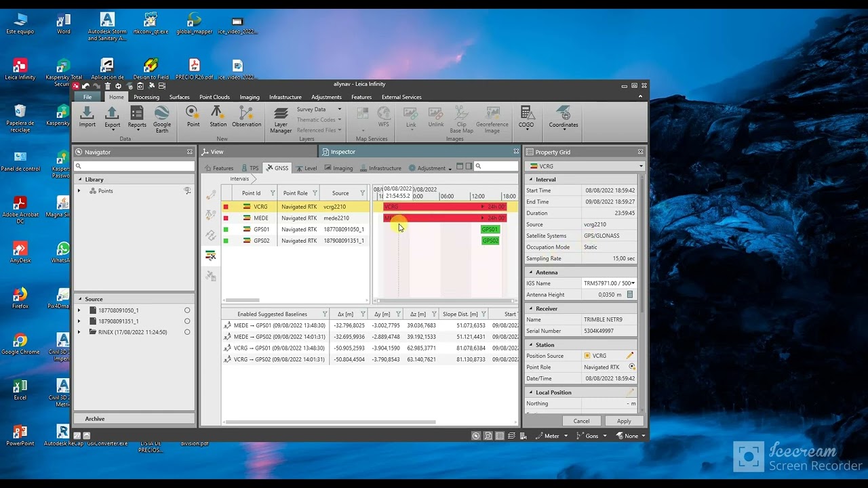Click the undo arrow in the title bar
Screen dimensions: 868x488
(x=85, y=86)
